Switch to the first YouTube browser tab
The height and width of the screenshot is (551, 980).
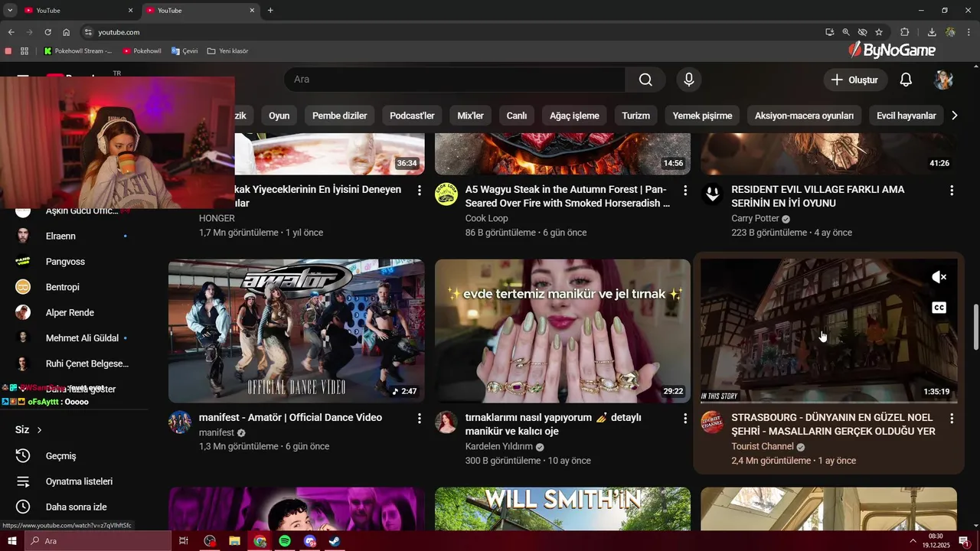click(77, 11)
